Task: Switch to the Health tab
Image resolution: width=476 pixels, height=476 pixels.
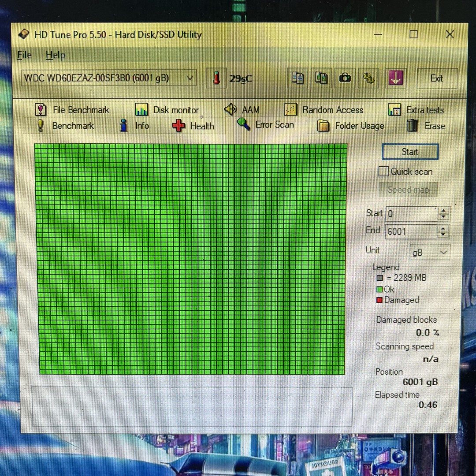Action: 193,126
